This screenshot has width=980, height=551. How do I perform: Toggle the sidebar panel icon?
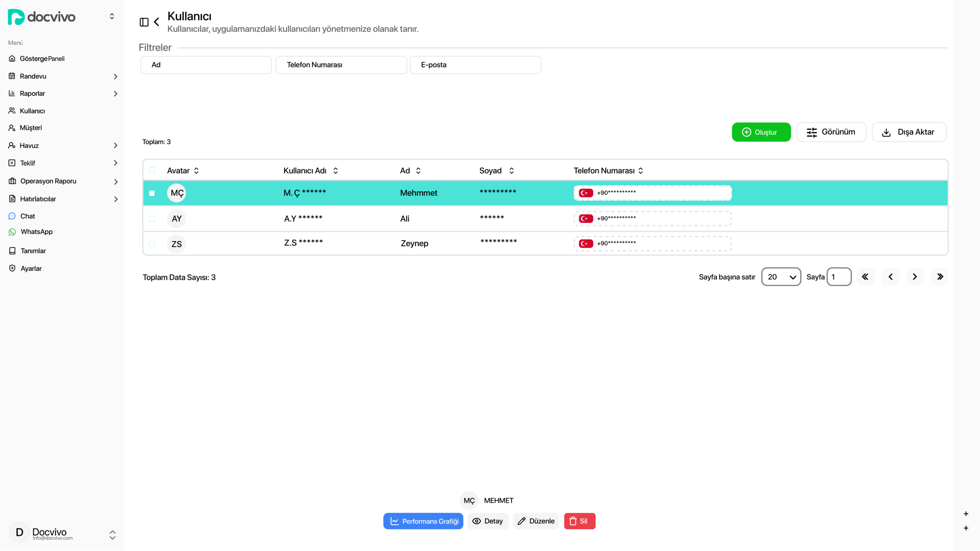pyautogui.click(x=144, y=22)
